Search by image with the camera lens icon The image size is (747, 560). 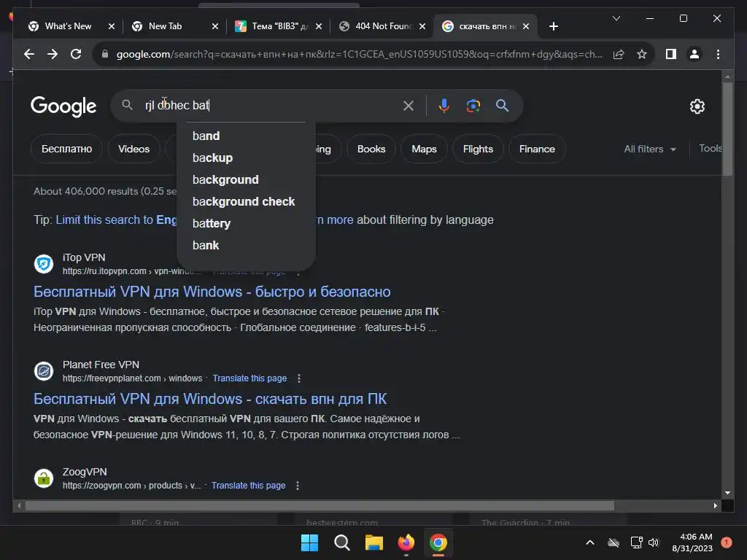tap(473, 106)
